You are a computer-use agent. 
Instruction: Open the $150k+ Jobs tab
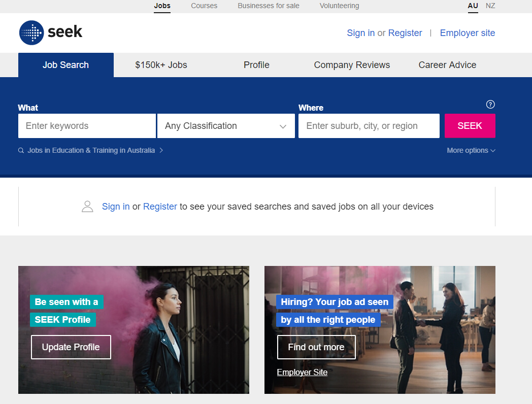(x=161, y=65)
